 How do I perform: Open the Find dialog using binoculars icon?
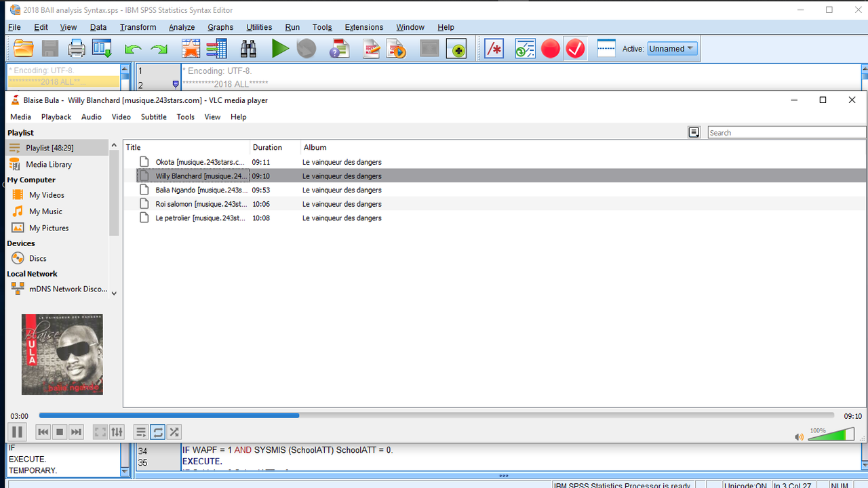pyautogui.click(x=248, y=48)
